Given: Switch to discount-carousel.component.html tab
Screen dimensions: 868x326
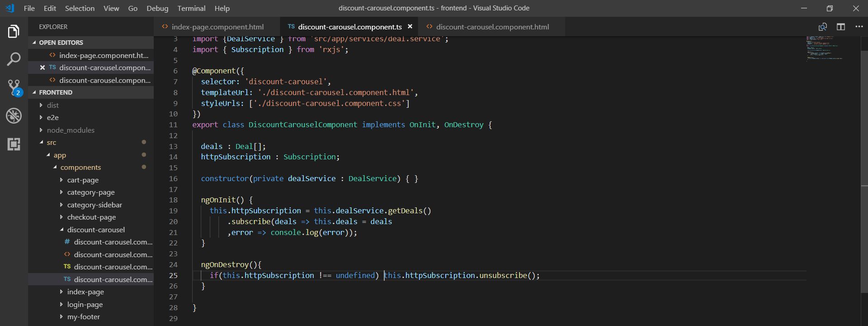Looking at the screenshot, I should coord(492,27).
